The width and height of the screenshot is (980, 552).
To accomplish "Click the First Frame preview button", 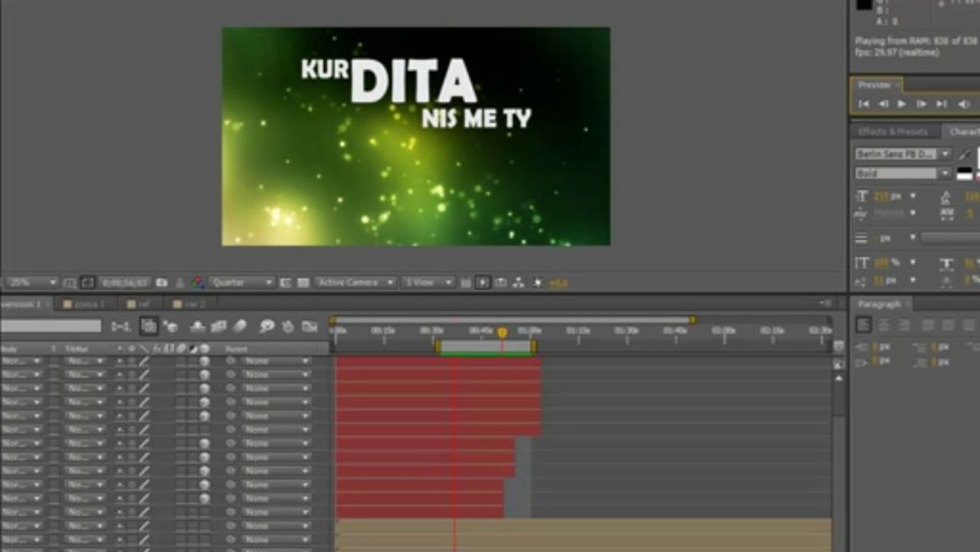I will pyautogui.click(x=864, y=104).
